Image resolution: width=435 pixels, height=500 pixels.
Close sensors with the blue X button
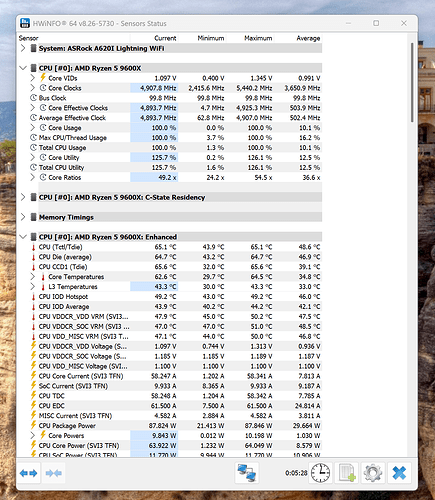[399, 473]
